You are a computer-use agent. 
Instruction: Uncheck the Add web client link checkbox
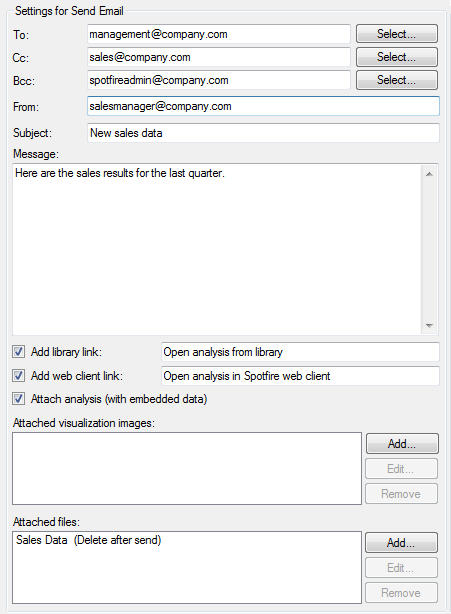[18, 376]
